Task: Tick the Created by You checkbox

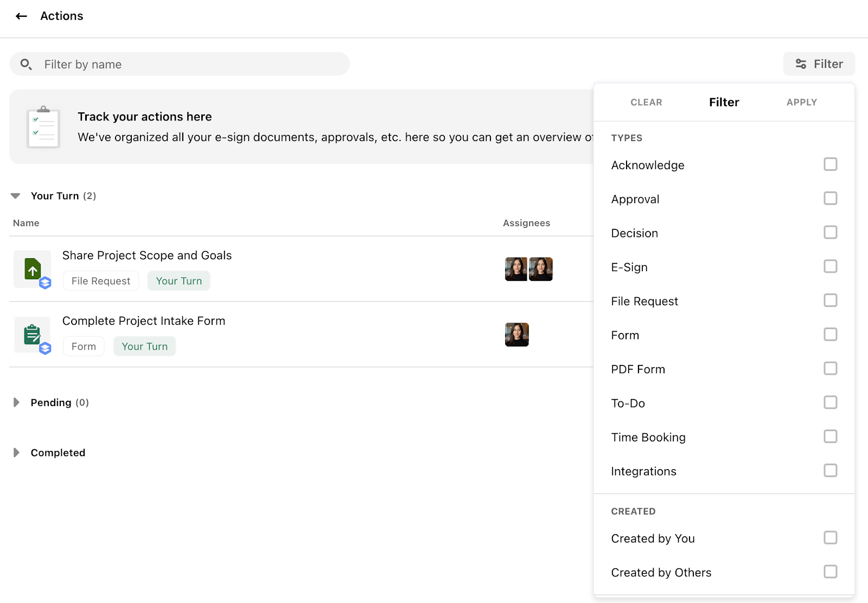Action: pos(830,537)
